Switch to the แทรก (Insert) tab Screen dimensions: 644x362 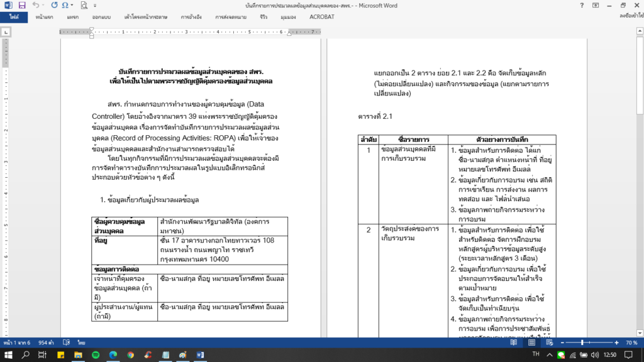(x=73, y=17)
